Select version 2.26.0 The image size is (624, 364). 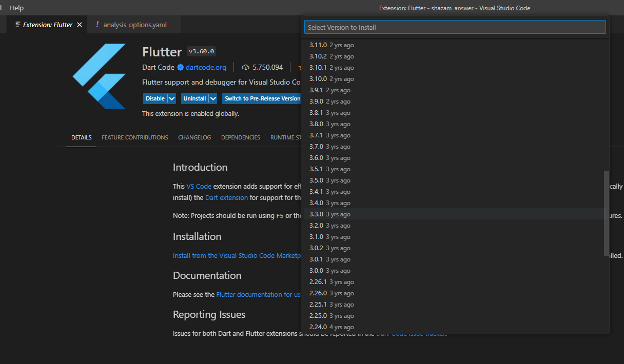point(455,293)
